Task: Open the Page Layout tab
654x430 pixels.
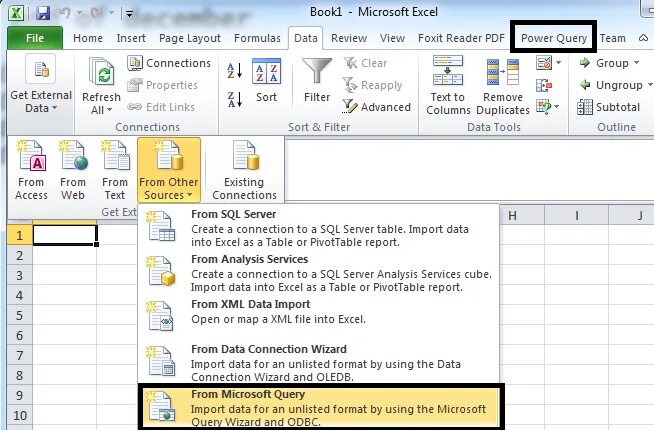Action: point(190,38)
